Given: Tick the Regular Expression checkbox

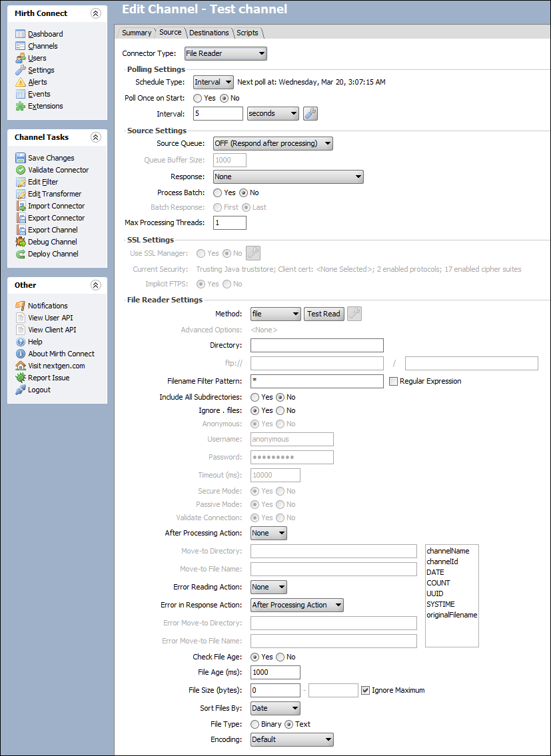Looking at the screenshot, I should (x=393, y=382).
